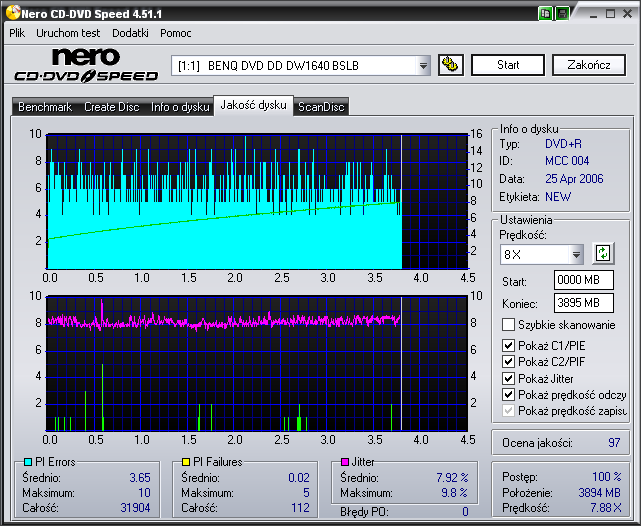The width and height of the screenshot is (641, 526).
Task: Toggle Pokaż C2/PIF checkbox
Action: tap(508, 362)
